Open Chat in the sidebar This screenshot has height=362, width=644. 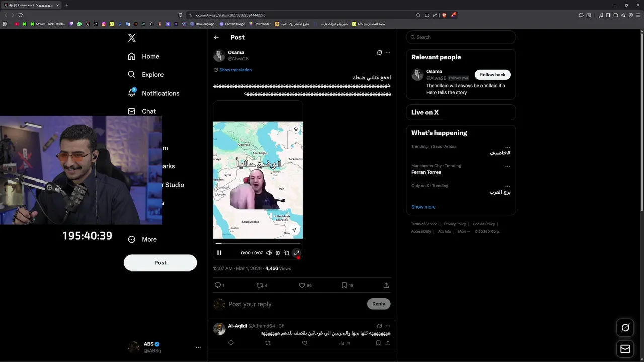(142, 111)
